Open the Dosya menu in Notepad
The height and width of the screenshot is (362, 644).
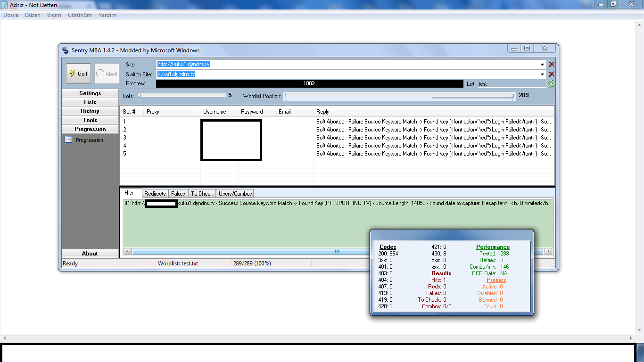point(11,15)
